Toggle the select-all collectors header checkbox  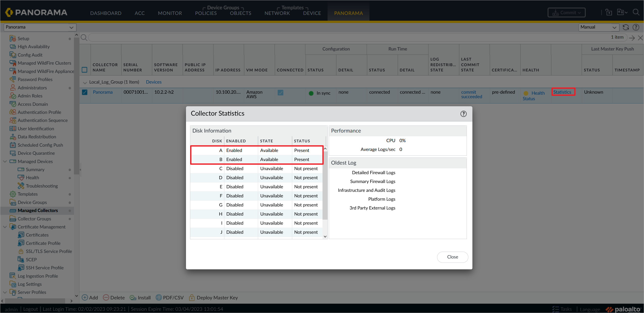click(x=85, y=70)
